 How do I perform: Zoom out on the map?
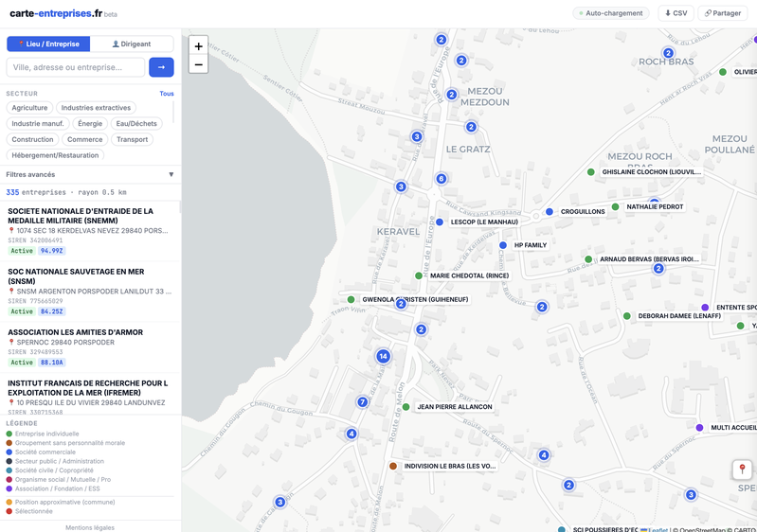pyautogui.click(x=198, y=64)
